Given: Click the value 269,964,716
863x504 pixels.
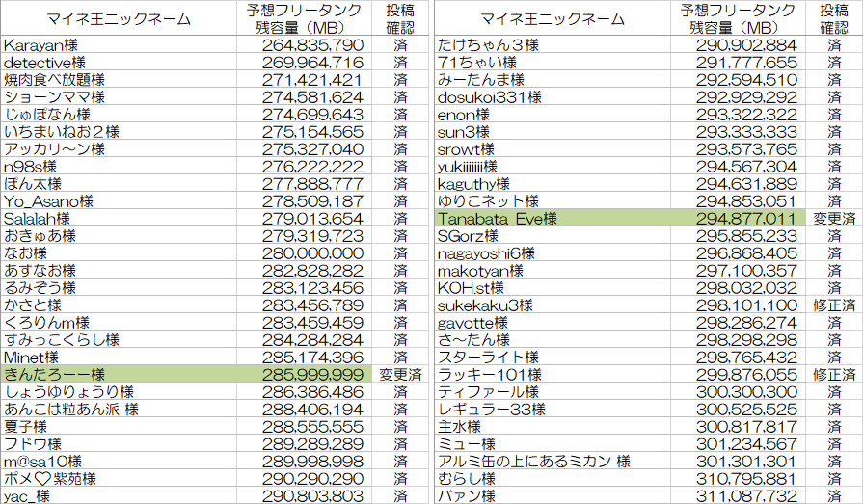Looking at the screenshot, I should point(312,63).
